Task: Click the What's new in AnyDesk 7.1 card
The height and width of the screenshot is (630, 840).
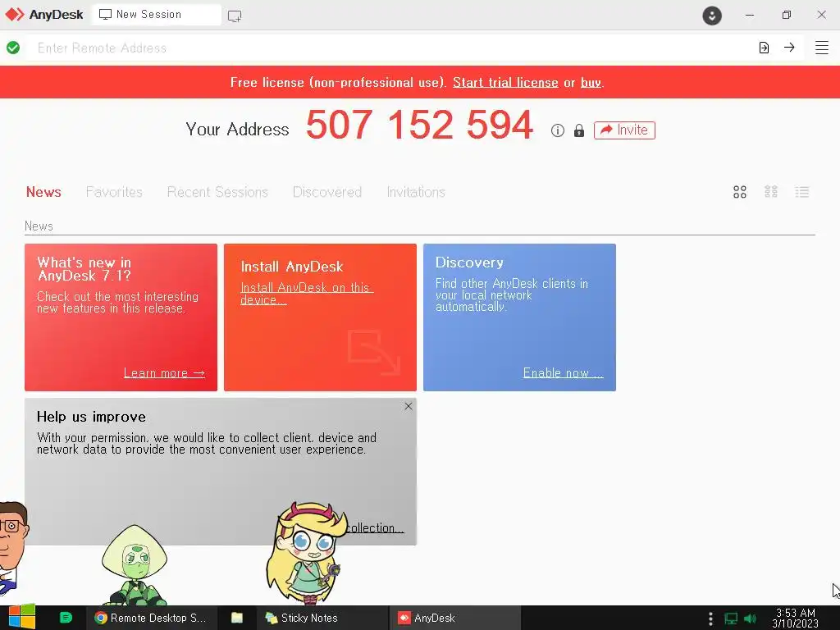Action: [x=121, y=317]
